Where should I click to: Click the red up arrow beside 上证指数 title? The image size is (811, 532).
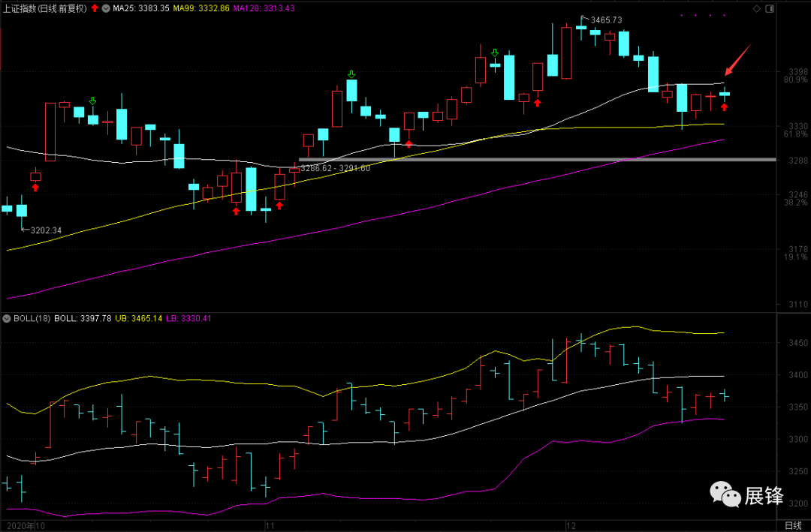tap(95, 8)
